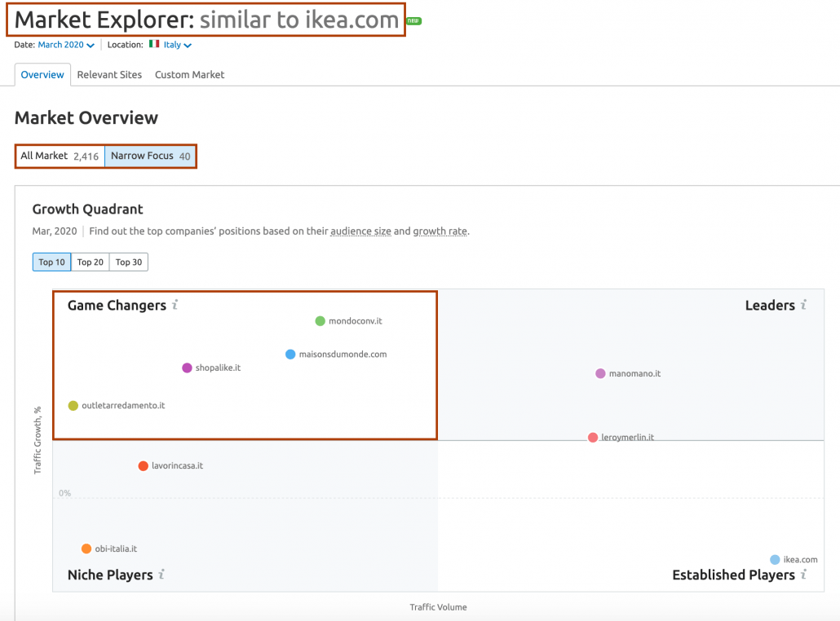Screen dimensions: 840x621
Task: Click the info icon beside Leaders
Action: (803, 305)
